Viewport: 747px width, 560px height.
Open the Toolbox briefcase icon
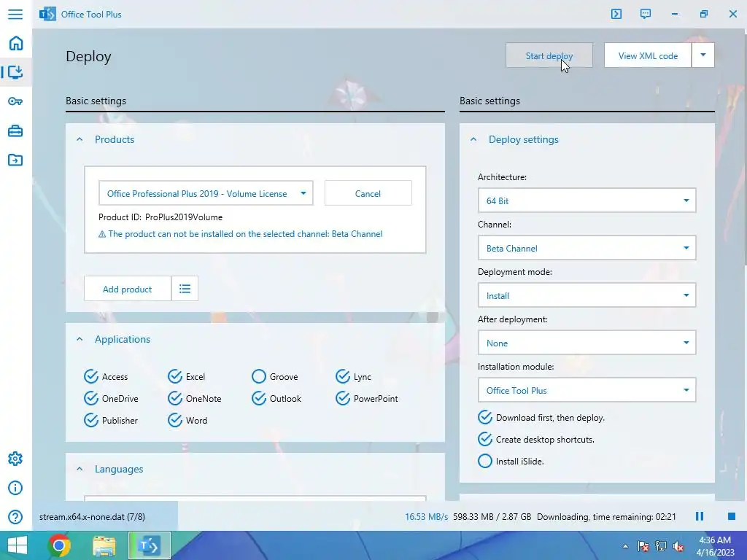point(15,131)
